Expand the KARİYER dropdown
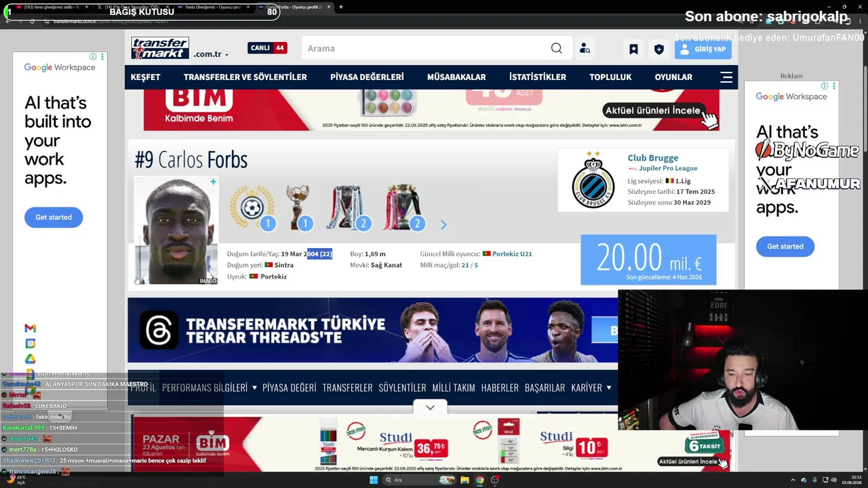The height and width of the screenshot is (488, 868). point(591,388)
